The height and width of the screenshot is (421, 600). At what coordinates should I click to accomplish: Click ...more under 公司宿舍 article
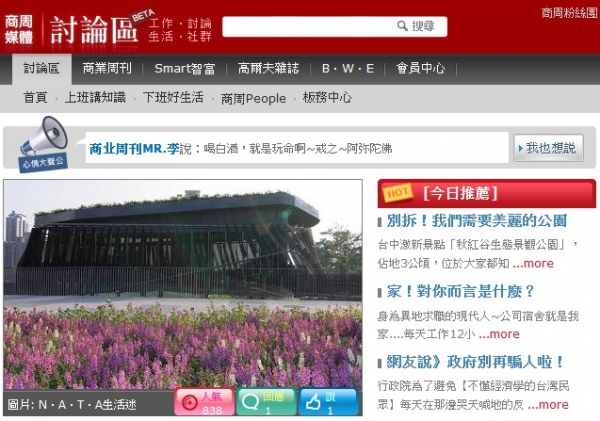(x=499, y=334)
